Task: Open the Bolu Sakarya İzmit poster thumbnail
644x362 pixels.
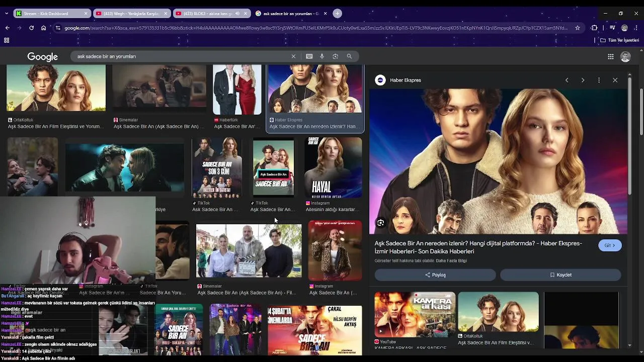Action: pos(179,329)
